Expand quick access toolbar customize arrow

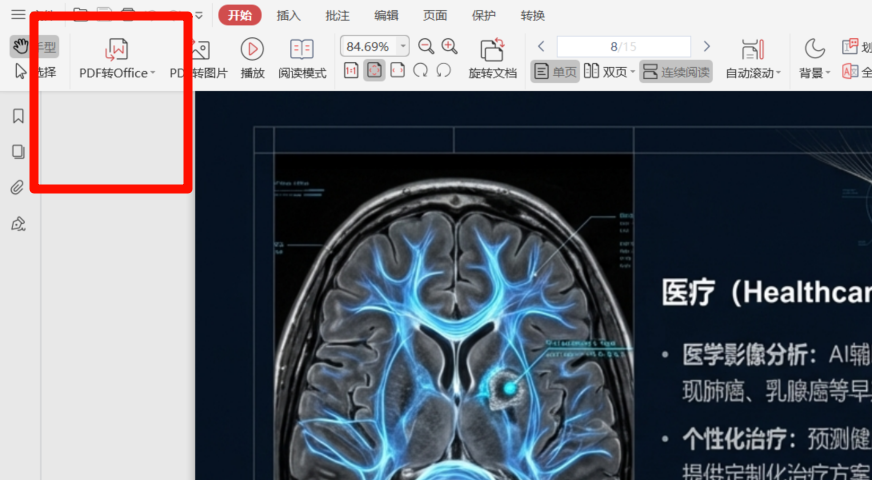click(199, 16)
